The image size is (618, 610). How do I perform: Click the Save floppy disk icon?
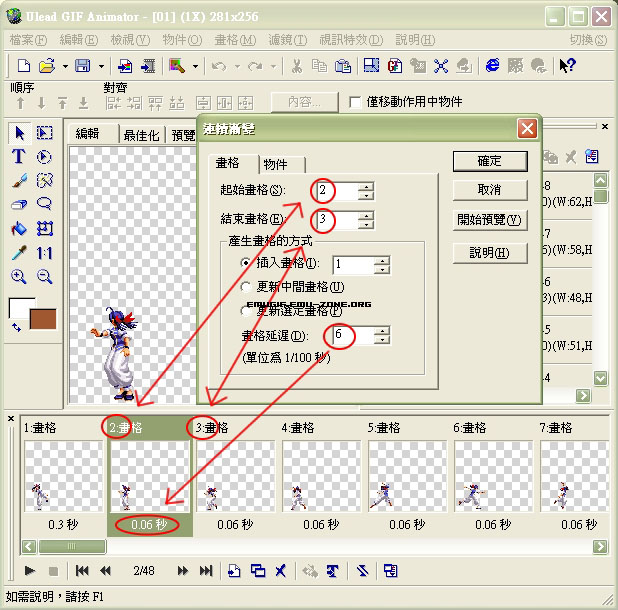83,66
